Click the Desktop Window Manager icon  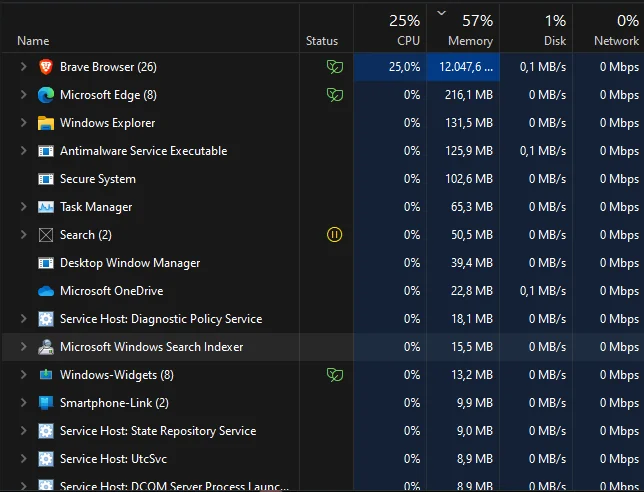click(x=46, y=263)
